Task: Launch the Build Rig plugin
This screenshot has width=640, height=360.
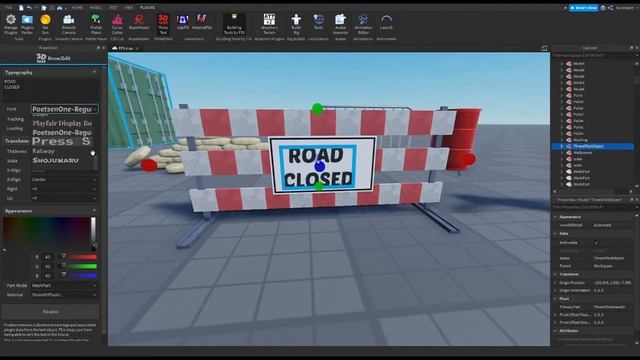Action: (296, 24)
